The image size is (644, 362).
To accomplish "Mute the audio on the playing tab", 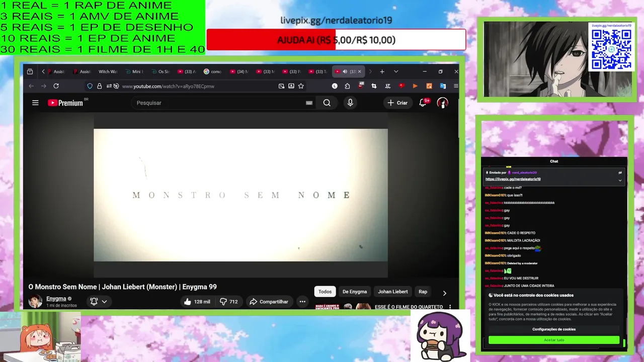I will [x=345, y=71].
